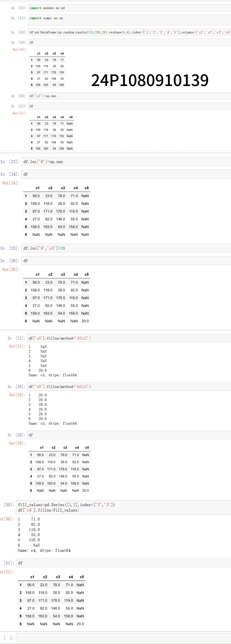Click the 'In [25]:' prompt label
231x644 pixels.
(x=10, y=248)
